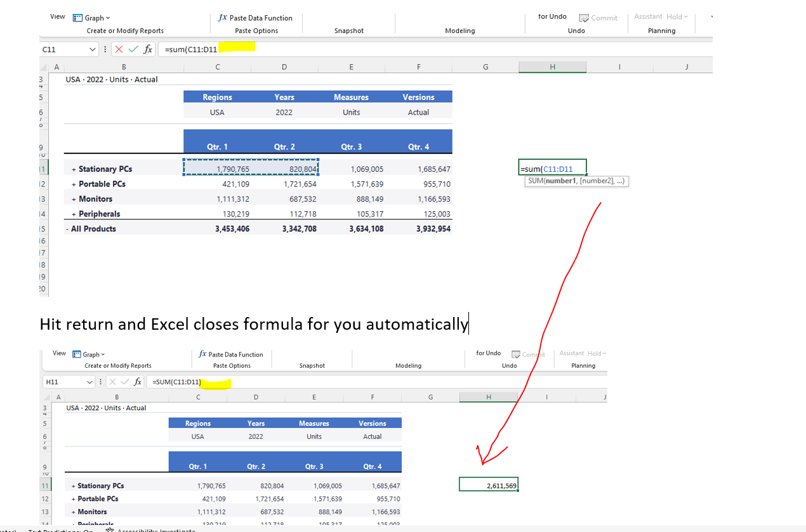Click the green Enter checkmark in upper formula bar

pyautogui.click(x=133, y=49)
